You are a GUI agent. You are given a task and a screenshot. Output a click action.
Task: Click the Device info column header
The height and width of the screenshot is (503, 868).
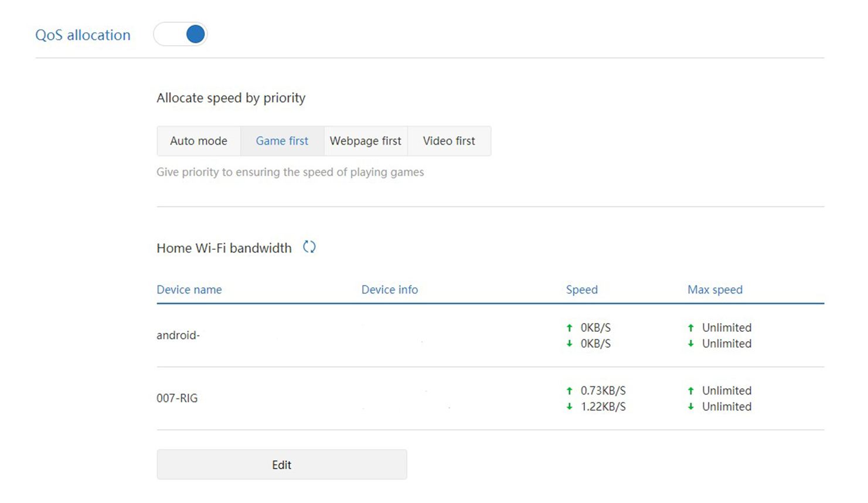(x=389, y=290)
